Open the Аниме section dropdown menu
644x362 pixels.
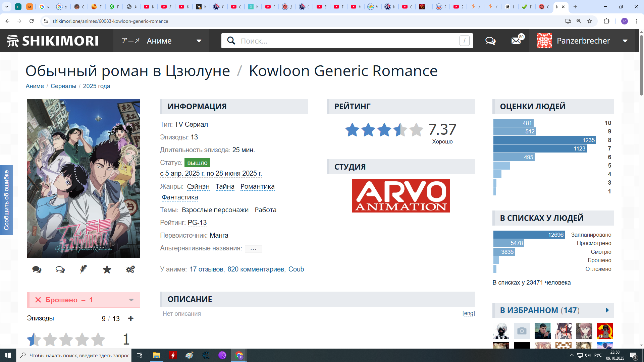click(199, 41)
